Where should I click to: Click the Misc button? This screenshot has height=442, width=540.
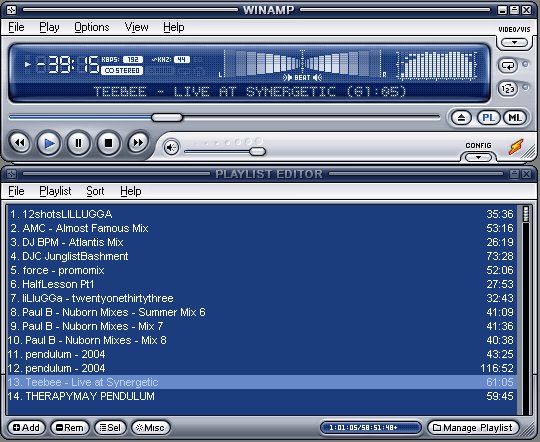click(x=150, y=428)
